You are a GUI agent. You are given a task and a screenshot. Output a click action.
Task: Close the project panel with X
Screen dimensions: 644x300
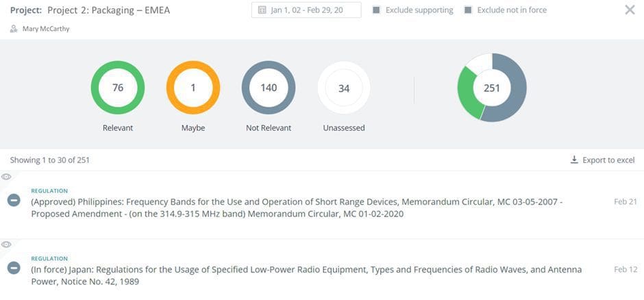(630, 10)
